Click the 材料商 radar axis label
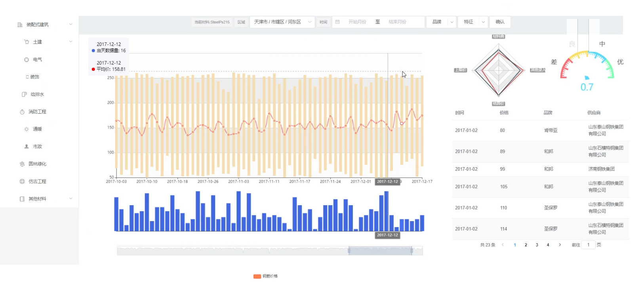This screenshot has width=644, height=292. (498, 36)
